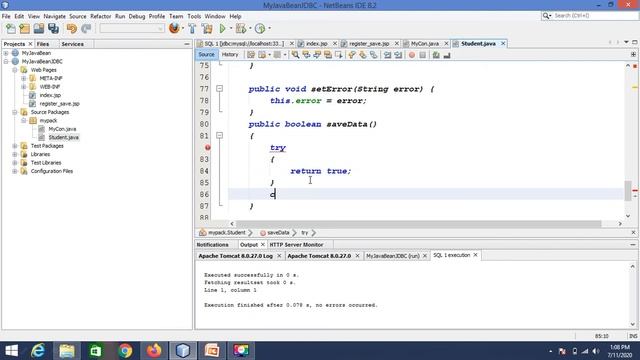The image size is (640, 360).
Task: Click the Shift Line Left icon
Action: [x=387, y=55]
